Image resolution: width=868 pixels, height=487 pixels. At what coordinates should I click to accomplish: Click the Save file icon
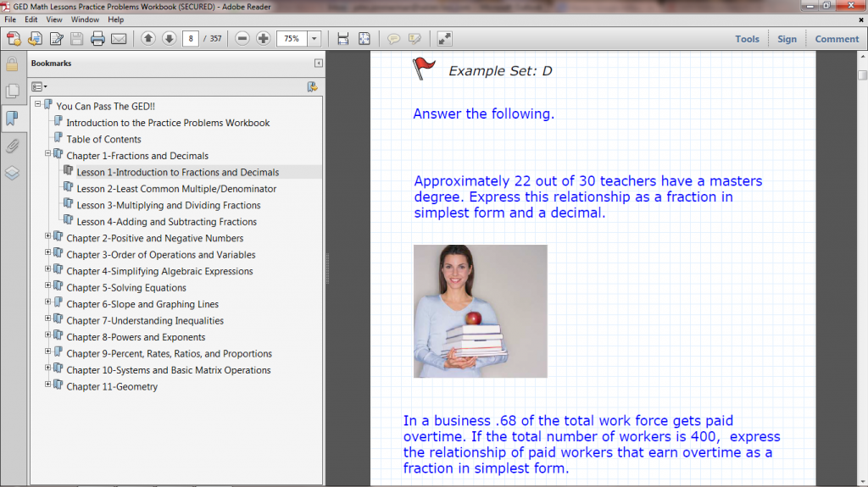click(77, 39)
